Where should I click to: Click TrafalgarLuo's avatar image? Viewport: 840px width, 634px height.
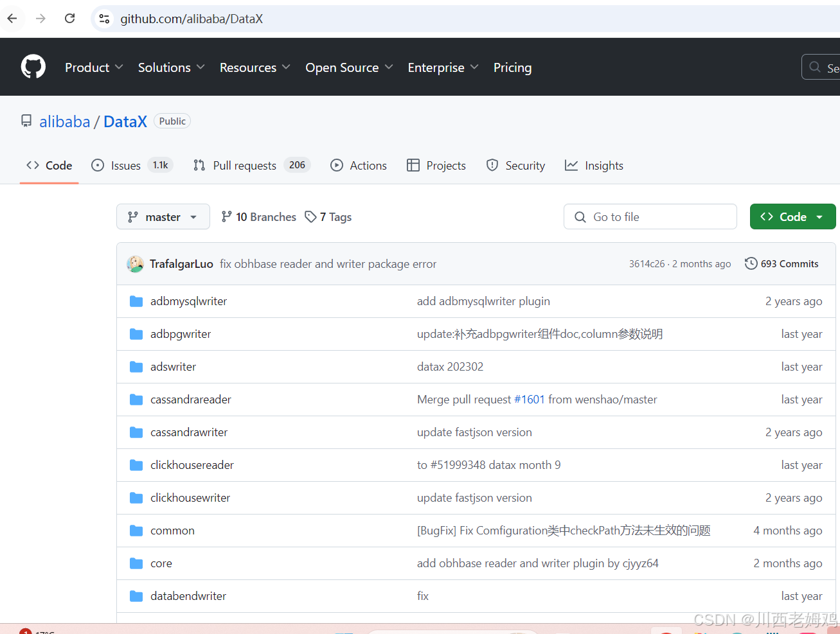[x=135, y=264]
